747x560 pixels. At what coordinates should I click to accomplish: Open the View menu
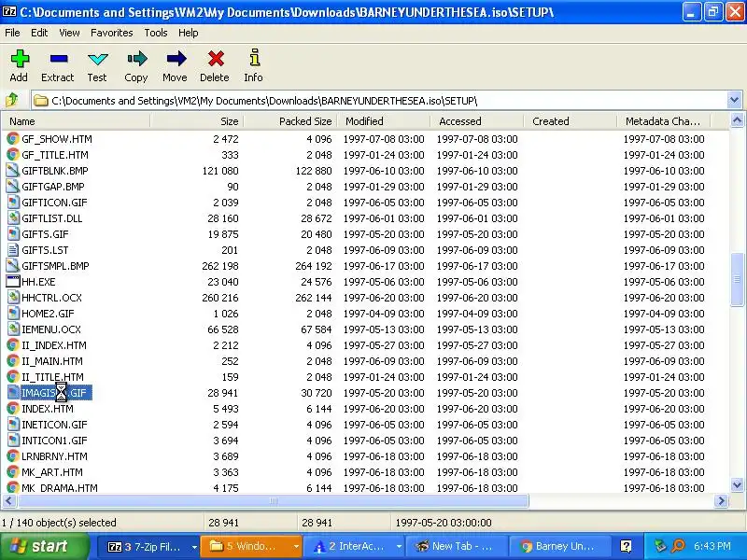pos(69,33)
